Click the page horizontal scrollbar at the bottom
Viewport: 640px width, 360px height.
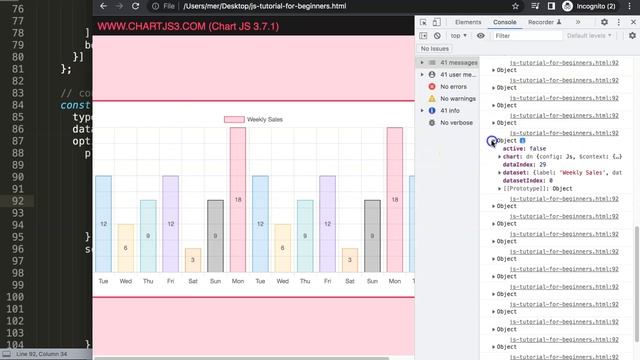coord(242,358)
